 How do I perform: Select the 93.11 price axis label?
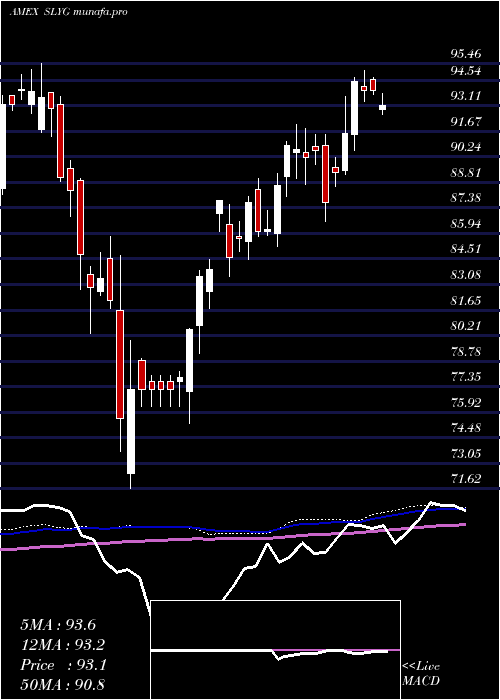pyautogui.click(x=466, y=96)
